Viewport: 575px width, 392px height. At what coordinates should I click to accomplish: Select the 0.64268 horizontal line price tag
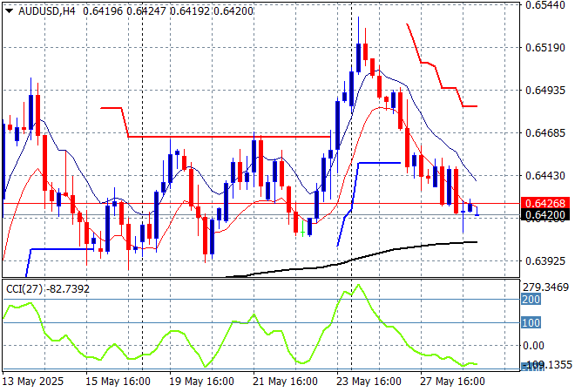pyautogui.click(x=545, y=203)
